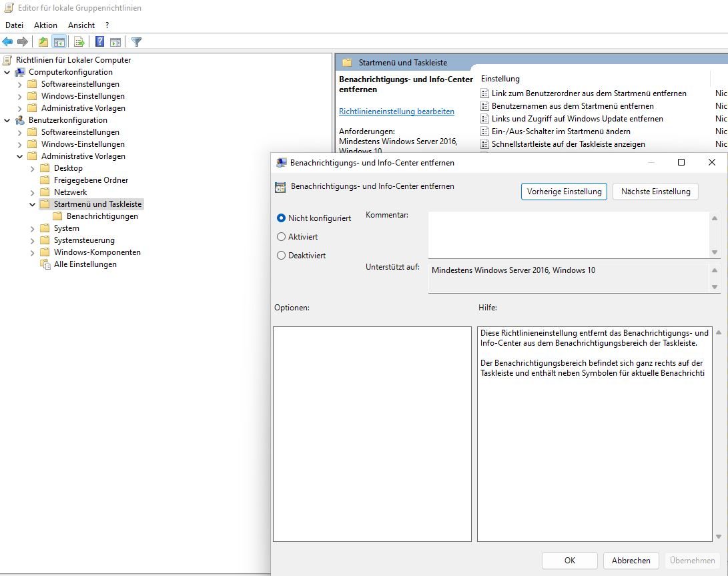Open the Aktion menu
This screenshot has height=576, width=728.
pos(45,25)
